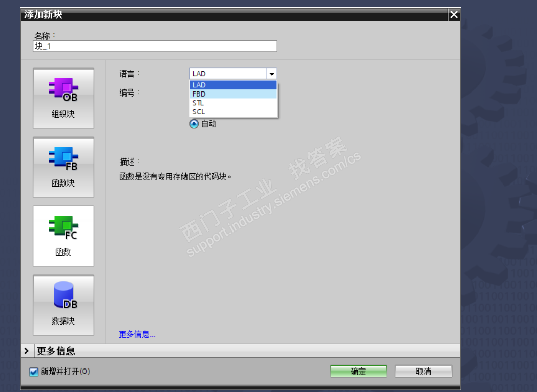Choose FBD in the language list
The width and height of the screenshot is (537, 392).
(x=233, y=94)
